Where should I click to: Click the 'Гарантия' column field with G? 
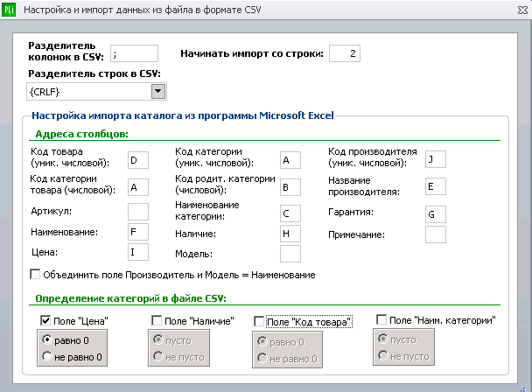coord(436,214)
